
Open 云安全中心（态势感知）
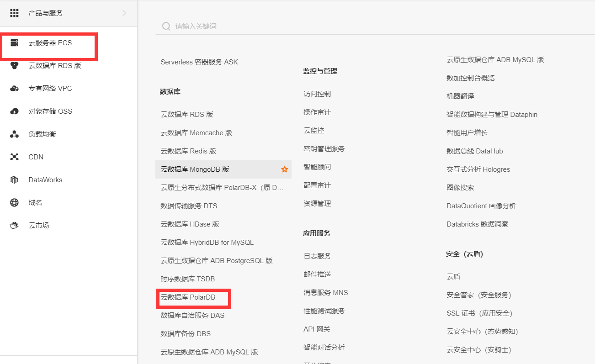483,332
